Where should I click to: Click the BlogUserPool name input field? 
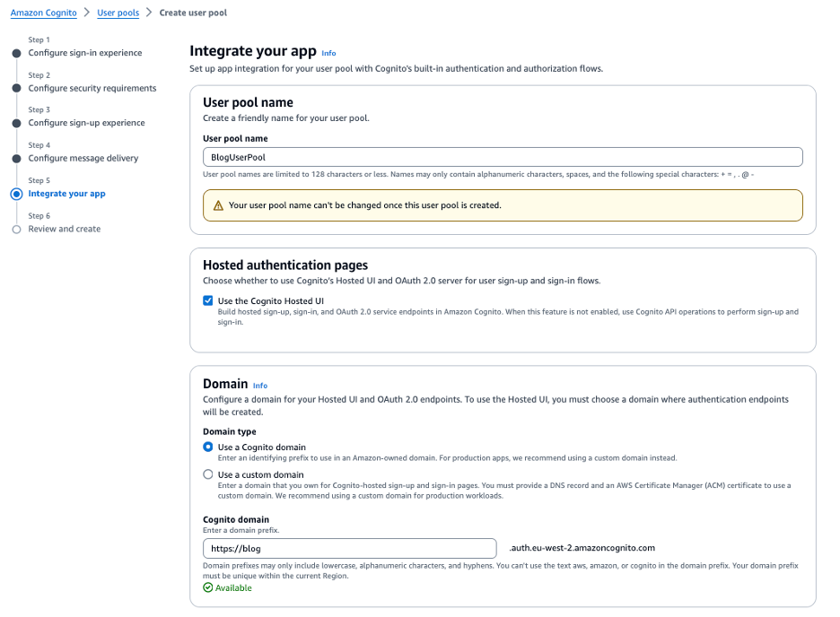coord(503,156)
